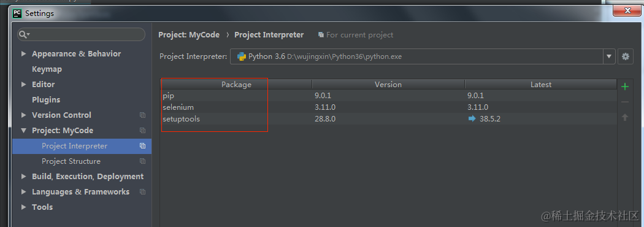644x227 pixels.
Task: Open the Appearance & Behavior settings label
Action: 77,54
